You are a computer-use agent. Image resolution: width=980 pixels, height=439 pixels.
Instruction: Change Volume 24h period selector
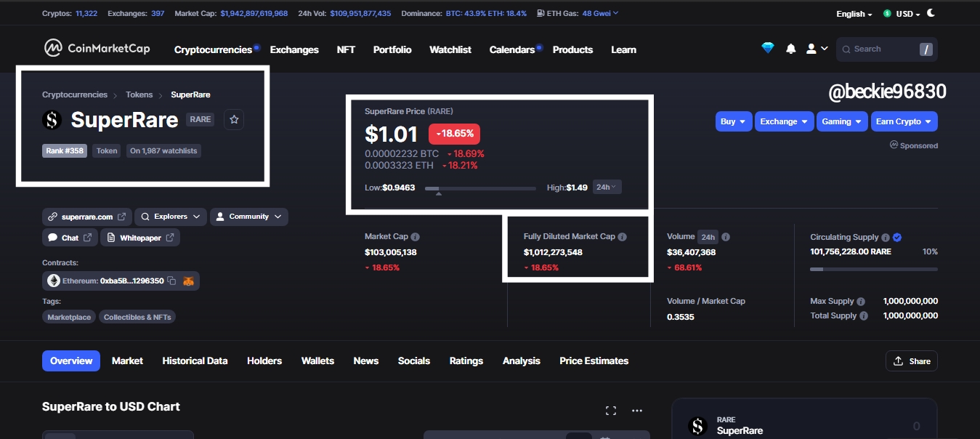click(708, 237)
